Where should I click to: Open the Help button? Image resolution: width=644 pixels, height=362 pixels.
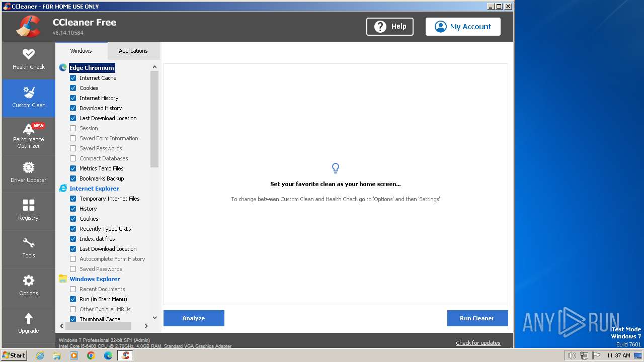coord(390,27)
